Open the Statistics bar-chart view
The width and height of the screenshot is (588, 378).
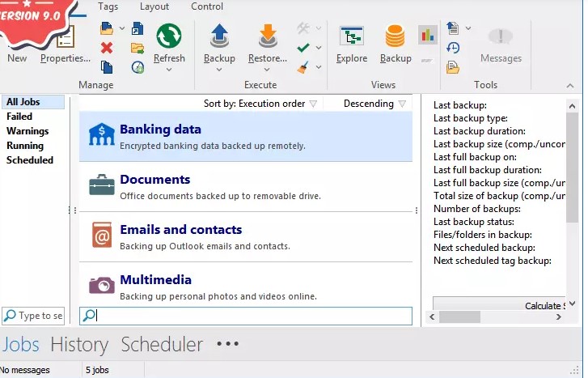pyautogui.click(x=428, y=36)
